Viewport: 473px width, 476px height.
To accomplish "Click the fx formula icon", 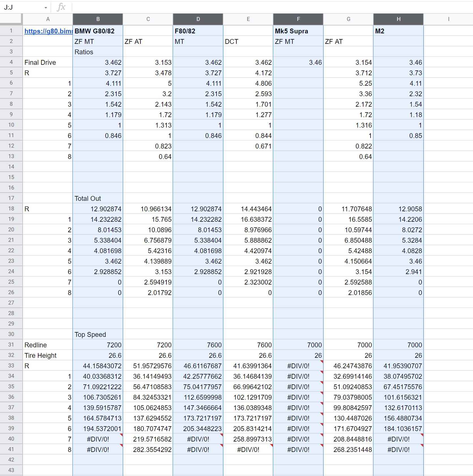I will [61, 7].
